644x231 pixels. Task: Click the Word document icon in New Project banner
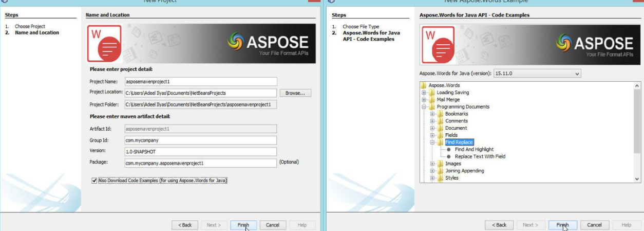105,44
